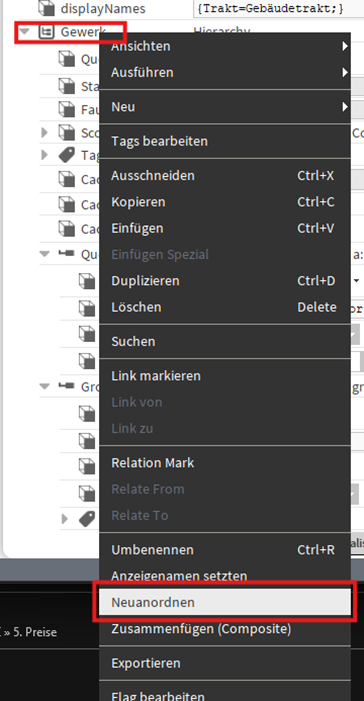Select Kopieren menu entry
364x701 pixels.
pos(224,202)
